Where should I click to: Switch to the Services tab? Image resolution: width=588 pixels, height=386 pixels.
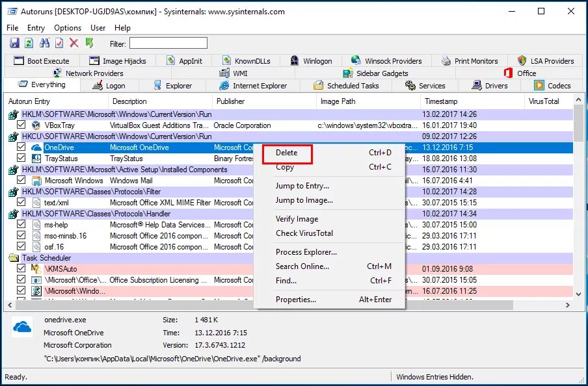point(425,85)
